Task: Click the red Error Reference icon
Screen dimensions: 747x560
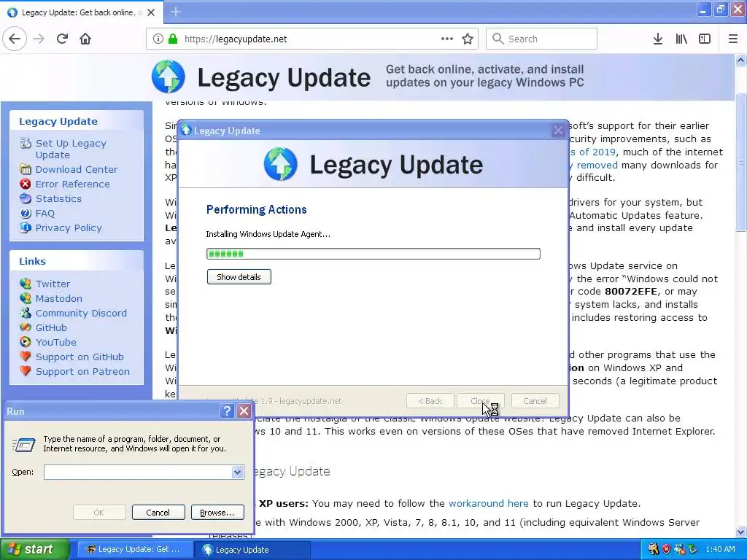Action: 26,184
